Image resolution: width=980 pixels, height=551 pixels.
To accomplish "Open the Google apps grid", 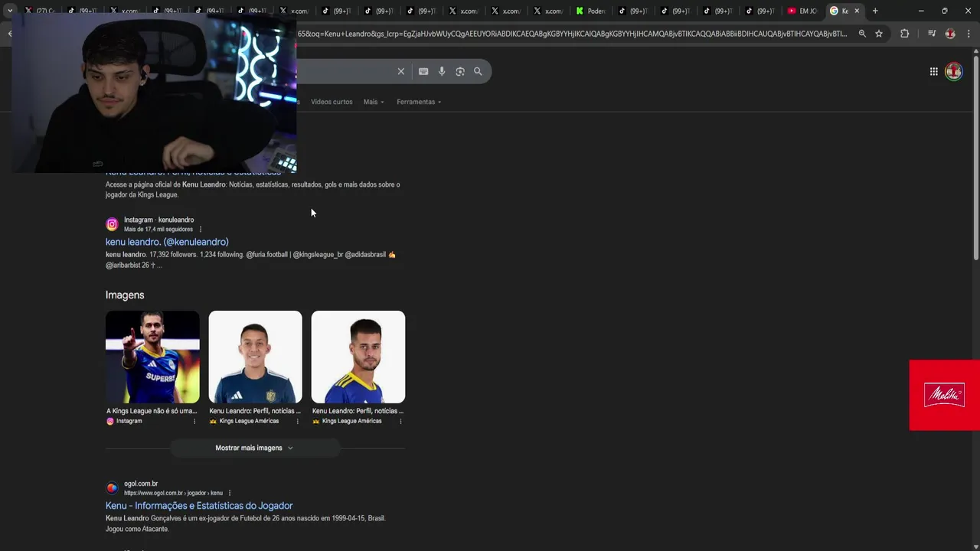I will 933,71.
